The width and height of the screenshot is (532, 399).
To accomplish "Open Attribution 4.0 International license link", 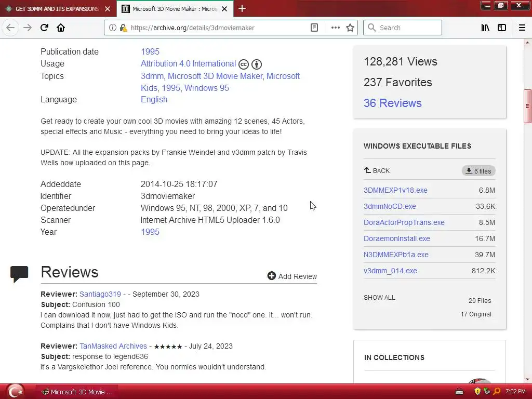I will 188,63.
